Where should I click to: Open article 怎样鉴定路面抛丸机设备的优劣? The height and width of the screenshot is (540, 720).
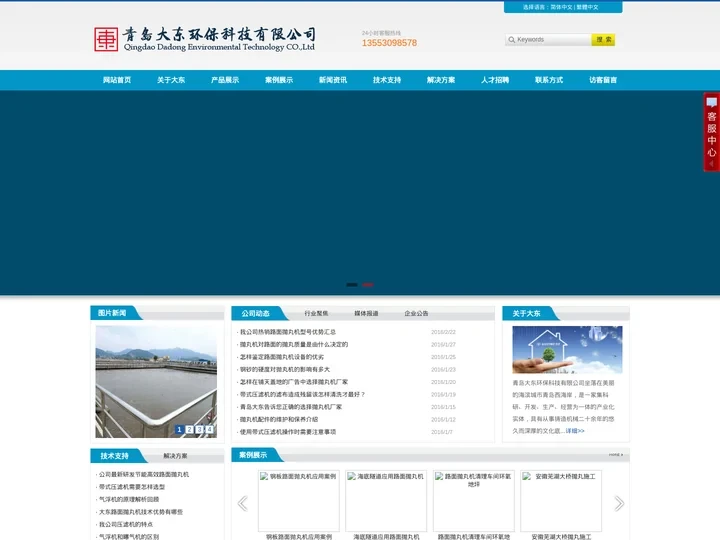282,357
